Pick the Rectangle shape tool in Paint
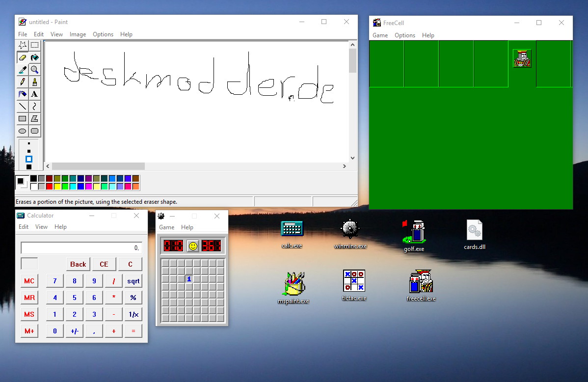 (23, 119)
